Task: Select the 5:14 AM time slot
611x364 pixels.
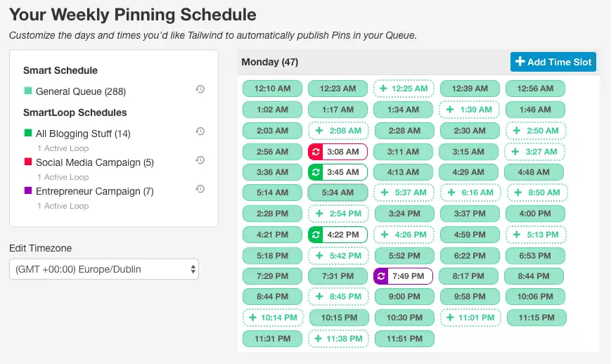Action: (x=272, y=193)
